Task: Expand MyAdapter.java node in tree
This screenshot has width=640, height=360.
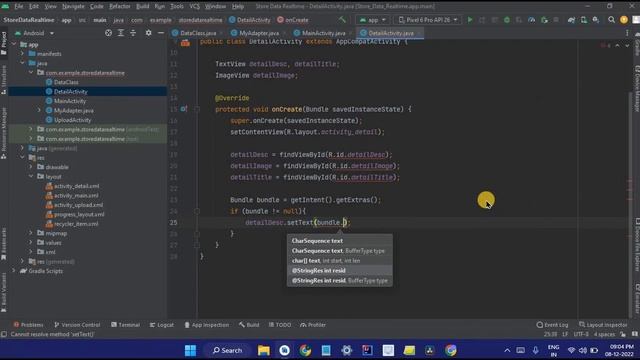Action: coord(39,110)
